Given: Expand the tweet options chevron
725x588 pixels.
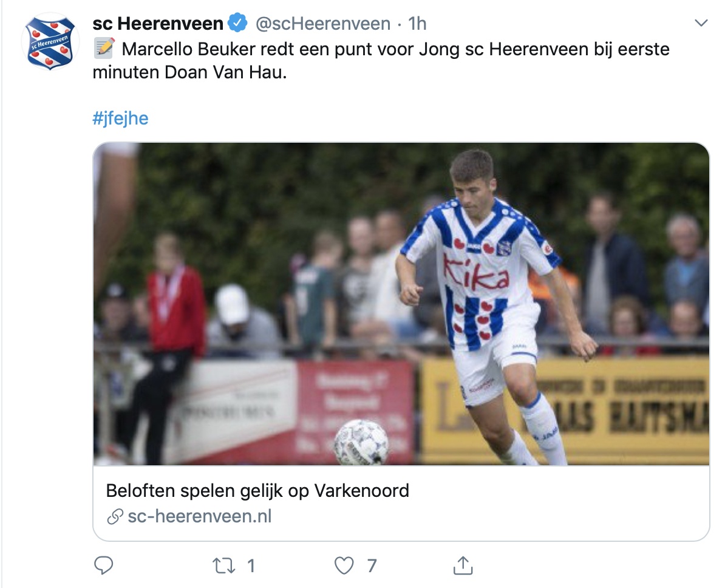Looking at the screenshot, I should 701,24.
